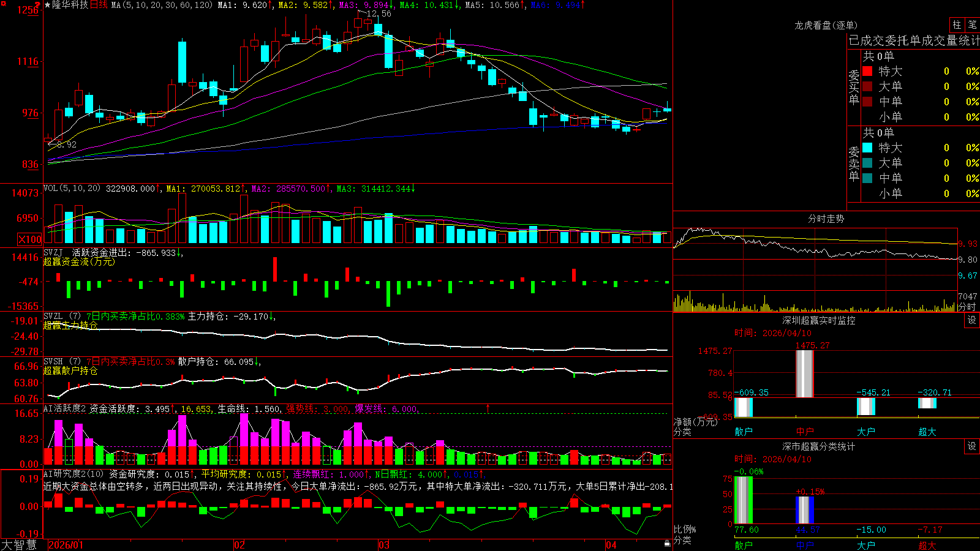Click the 超赢资金流(万元) label

pos(79,261)
